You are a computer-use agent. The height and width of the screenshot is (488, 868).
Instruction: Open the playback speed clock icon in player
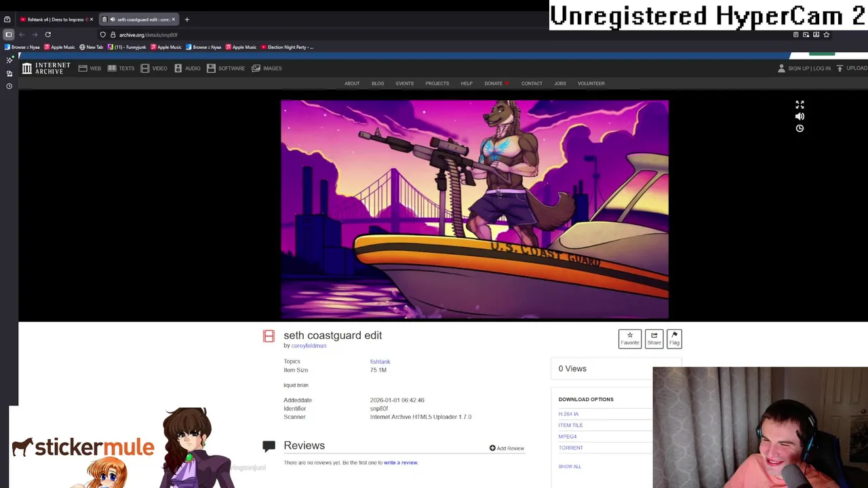(800, 129)
